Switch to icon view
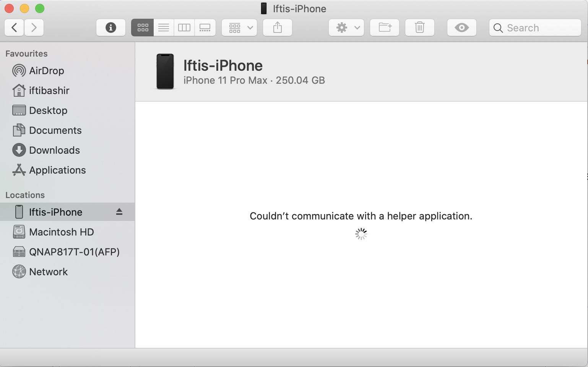 142,27
